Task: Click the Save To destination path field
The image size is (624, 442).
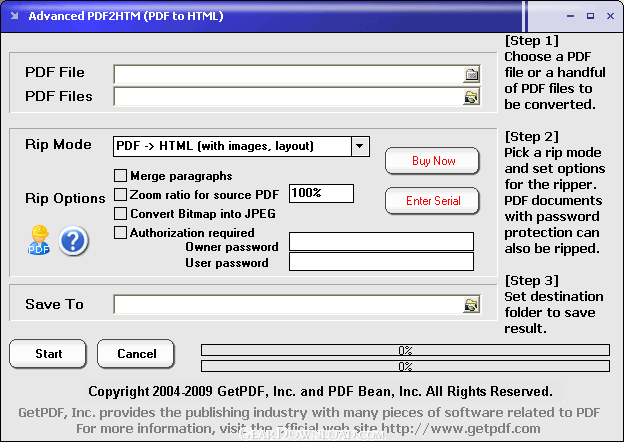Action: click(287, 305)
